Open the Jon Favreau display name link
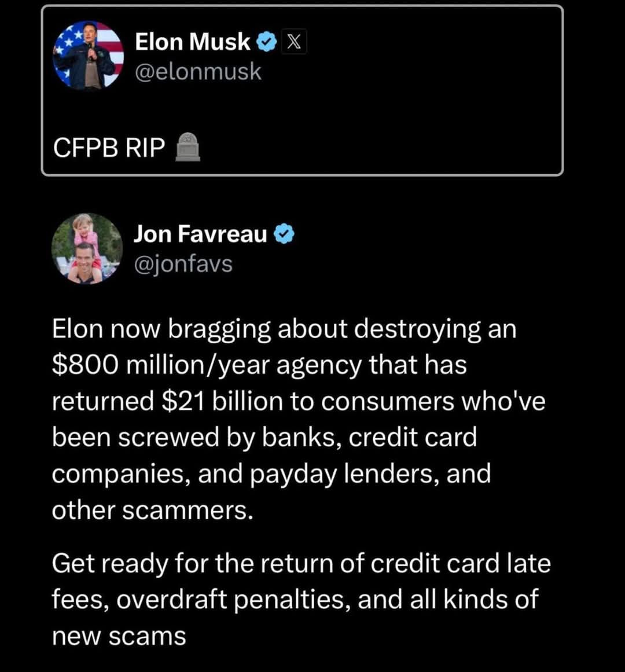This screenshot has height=672, width=625. pos(200,234)
